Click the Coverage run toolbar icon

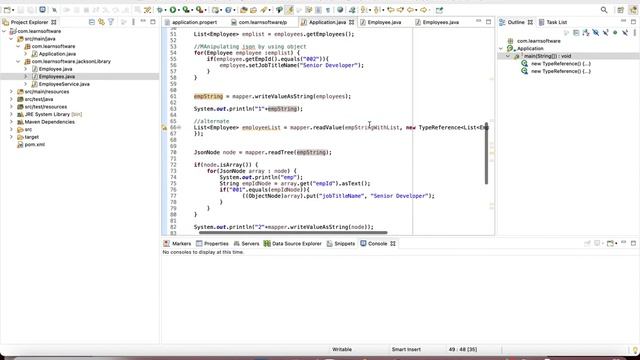coord(186,10)
